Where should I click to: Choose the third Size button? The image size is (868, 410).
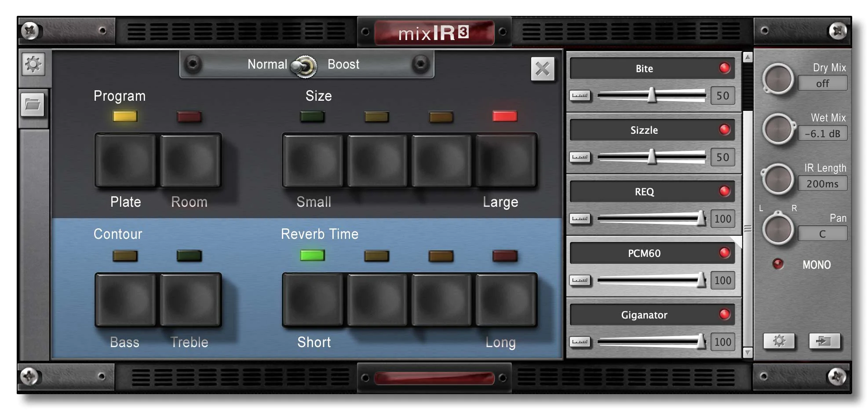pyautogui.click(x=441, y=161)
